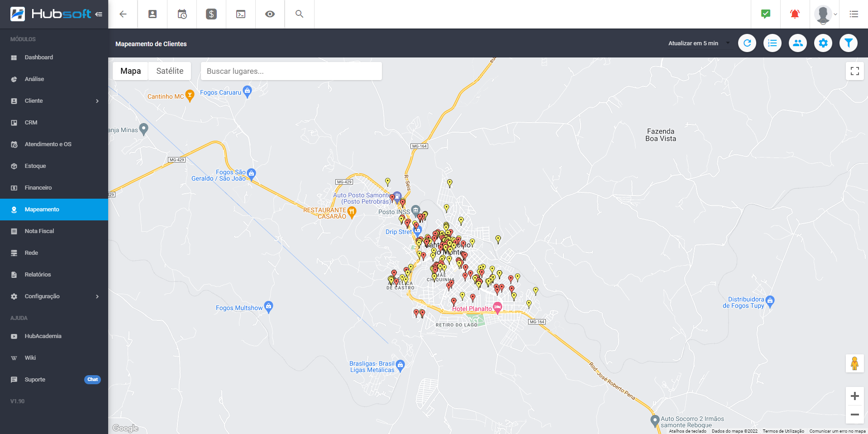Open the map settings gear button
868x434 pixels.
point(823,43)
